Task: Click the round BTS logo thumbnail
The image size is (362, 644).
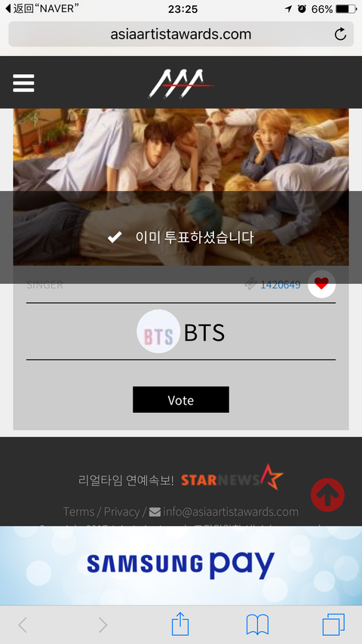Action: coord(158,331)
